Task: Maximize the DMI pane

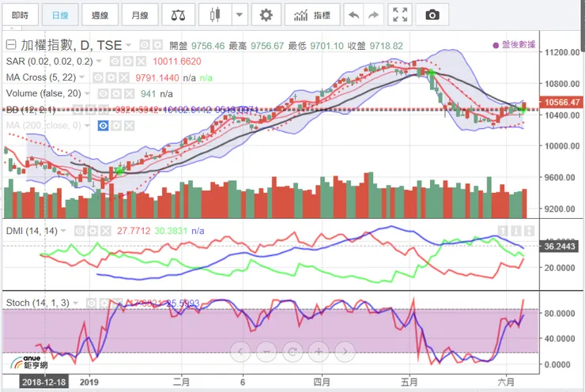Action: 529,231
